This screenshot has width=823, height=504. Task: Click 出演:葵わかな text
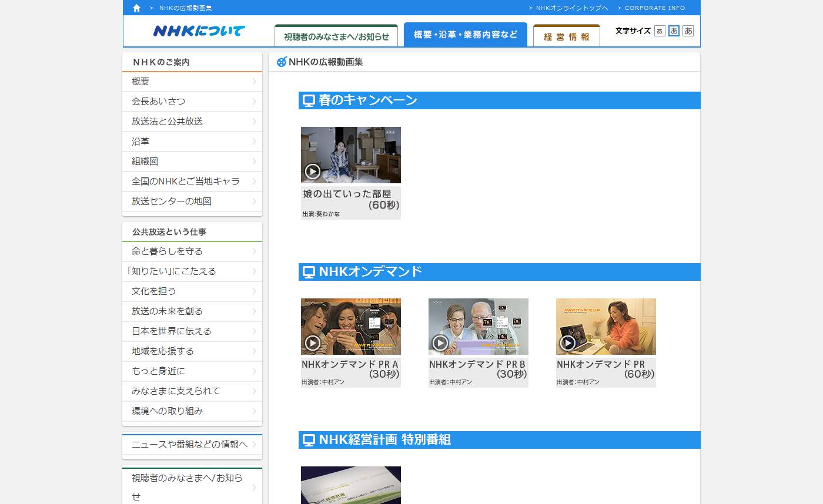coord(322,214)
